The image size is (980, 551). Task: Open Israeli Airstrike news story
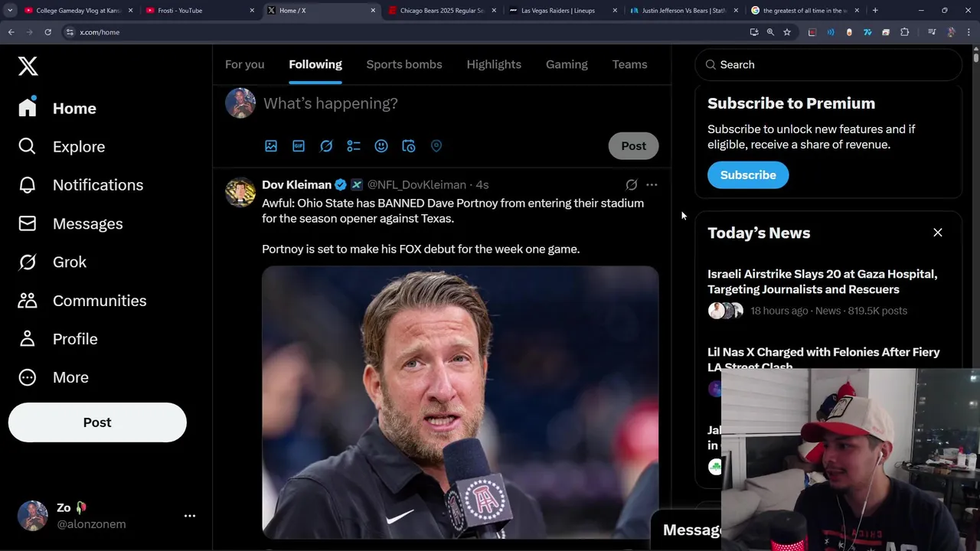click(822, 282)
